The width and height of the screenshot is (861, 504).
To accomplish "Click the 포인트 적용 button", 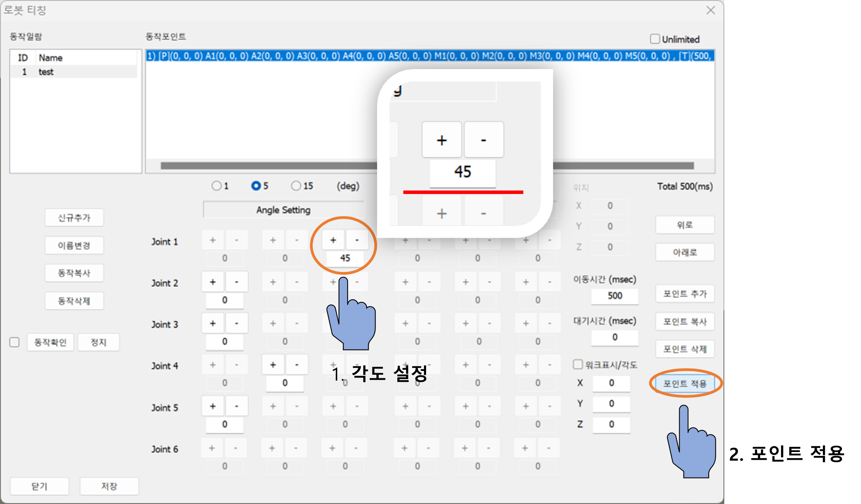I will 685,384.
